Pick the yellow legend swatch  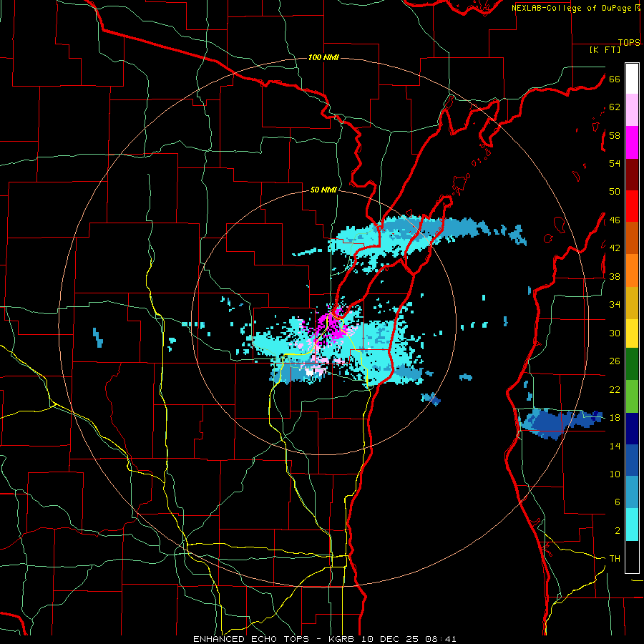click(632, 333)
